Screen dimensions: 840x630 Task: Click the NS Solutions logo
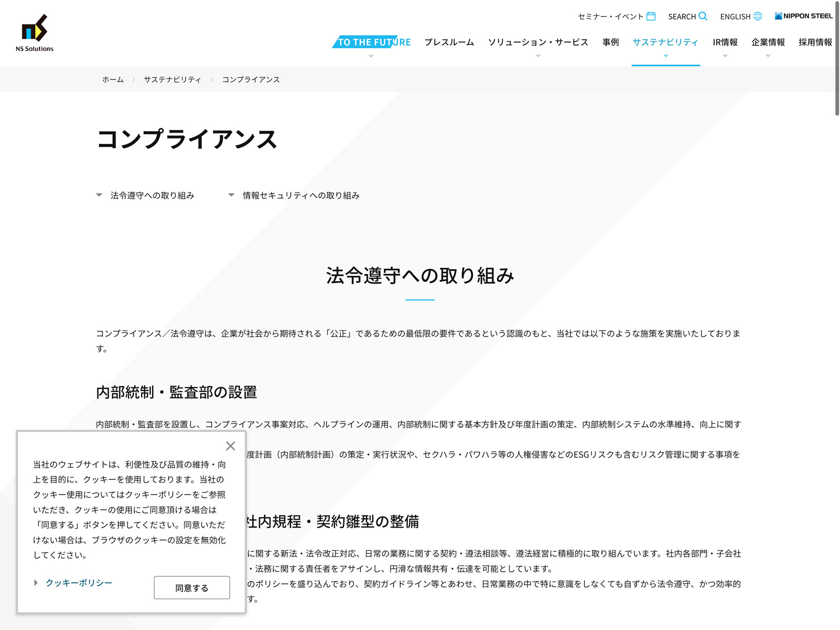click(35, 33)
